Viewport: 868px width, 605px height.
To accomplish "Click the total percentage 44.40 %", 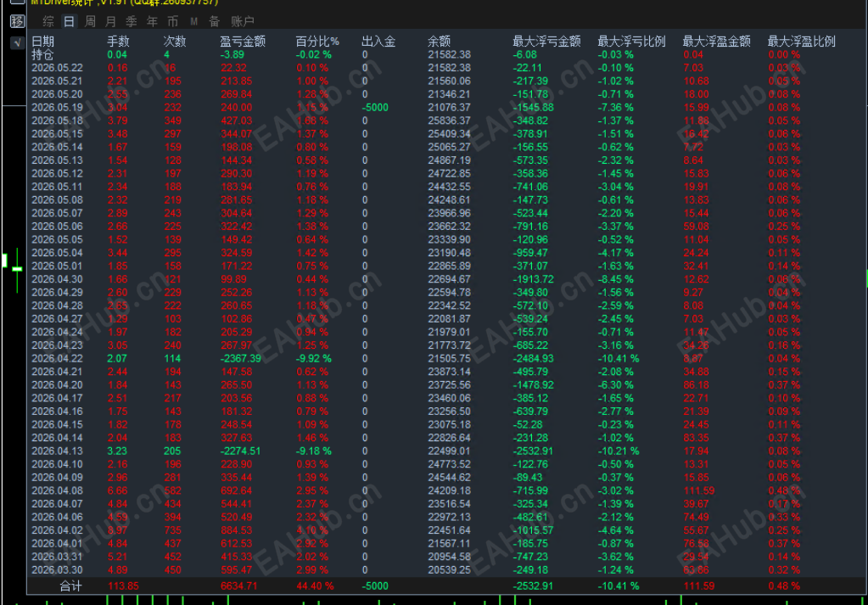I will pyautogui.click(x=315, y=586).
